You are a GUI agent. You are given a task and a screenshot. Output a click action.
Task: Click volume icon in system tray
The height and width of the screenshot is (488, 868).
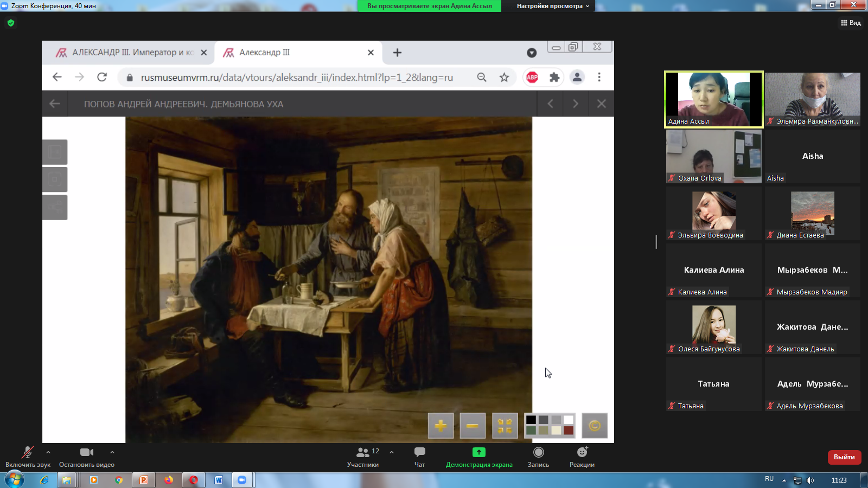[x=810, y=480]
